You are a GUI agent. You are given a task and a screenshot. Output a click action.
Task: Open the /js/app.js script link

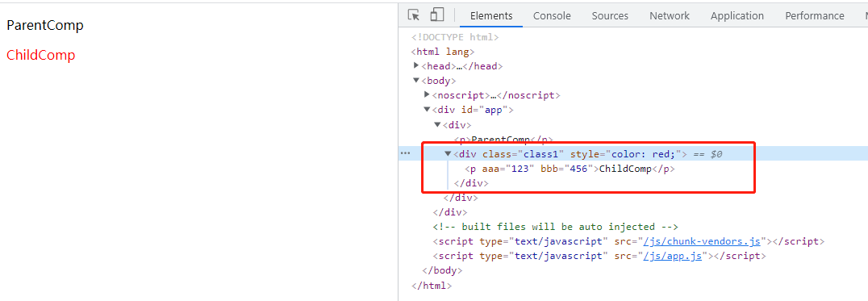pos(672,256)
